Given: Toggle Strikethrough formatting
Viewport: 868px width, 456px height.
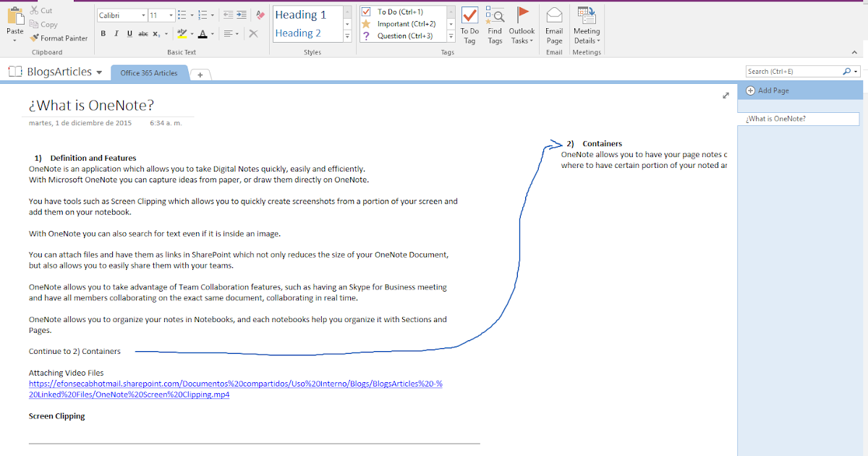Looking at the screenshot, I should tap(143, 34).
